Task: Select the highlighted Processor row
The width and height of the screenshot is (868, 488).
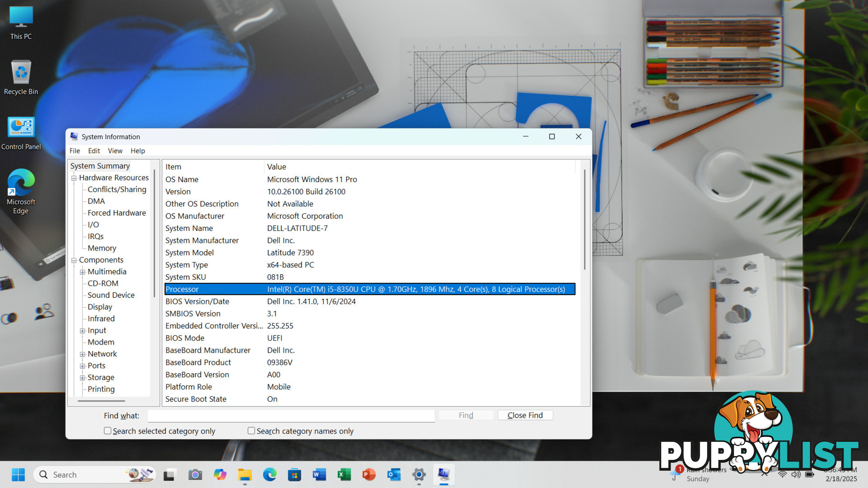Action: pos(370,289)
